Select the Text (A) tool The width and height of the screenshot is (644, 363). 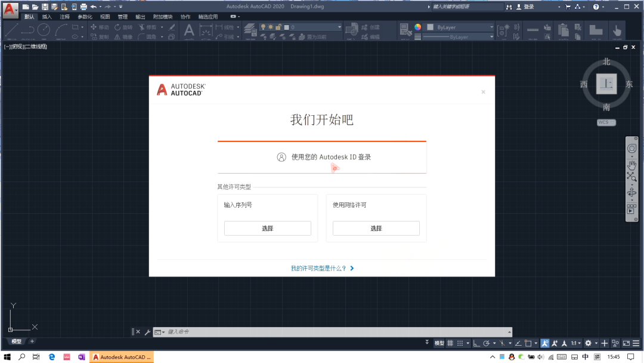click(x=188, y=31)
